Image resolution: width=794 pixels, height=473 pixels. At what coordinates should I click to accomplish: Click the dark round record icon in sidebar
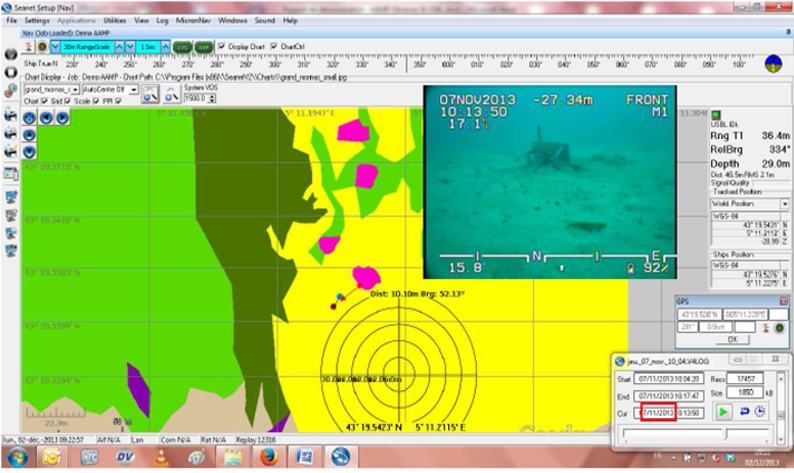[11, 54]
